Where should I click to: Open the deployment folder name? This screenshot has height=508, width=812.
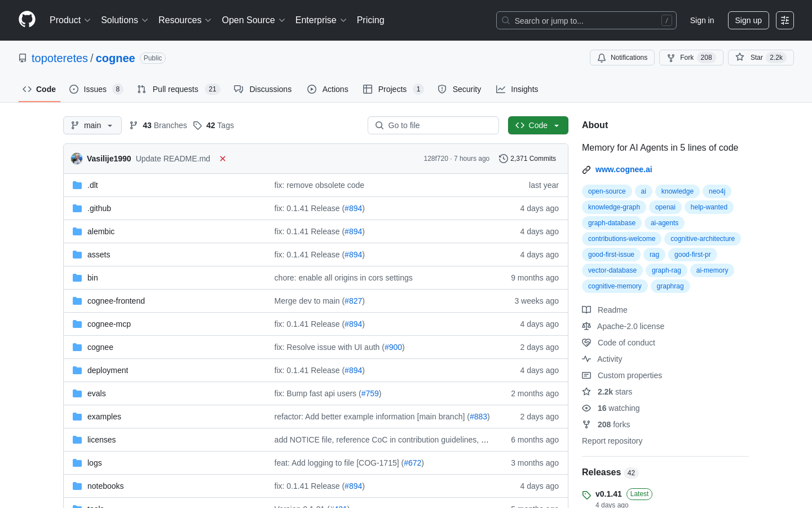(108, 370)
